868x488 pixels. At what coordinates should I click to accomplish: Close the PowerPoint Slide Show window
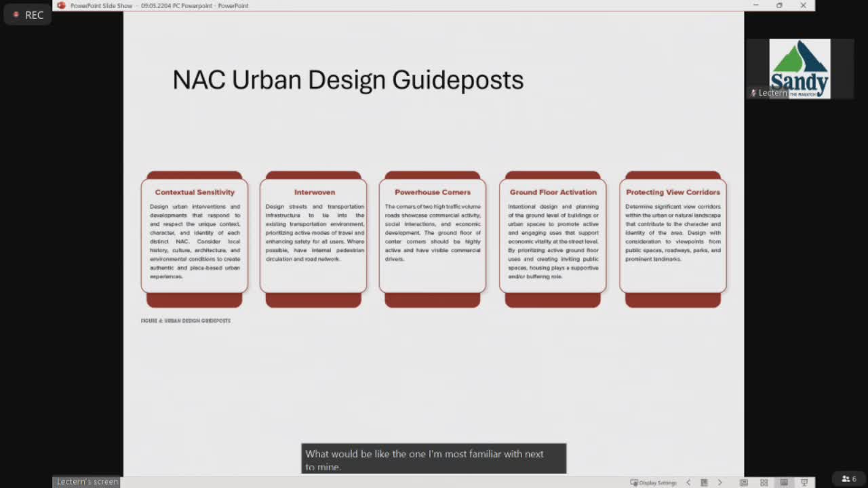coord(803,5)
